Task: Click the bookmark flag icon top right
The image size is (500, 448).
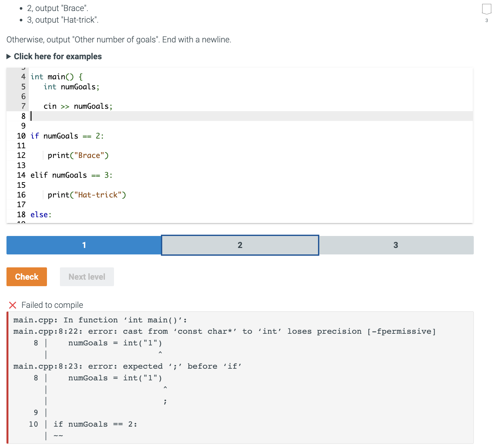Action: tap(486, 9)
